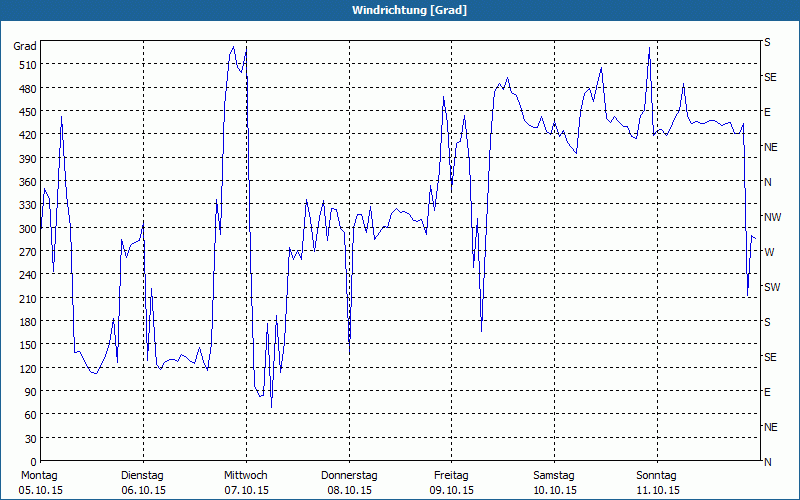The image size is (800, 500).
Task: Select the date 10.10.15
Action: tap(555, 490)
